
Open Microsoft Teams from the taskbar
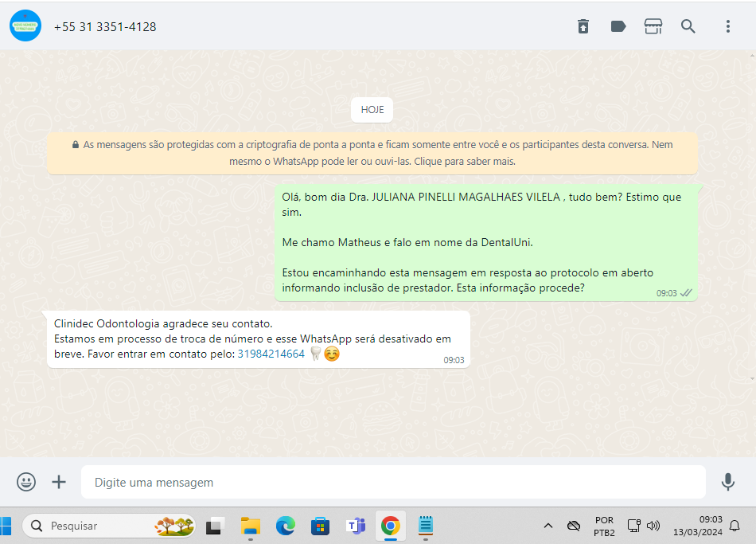click(x=356, y=526)
